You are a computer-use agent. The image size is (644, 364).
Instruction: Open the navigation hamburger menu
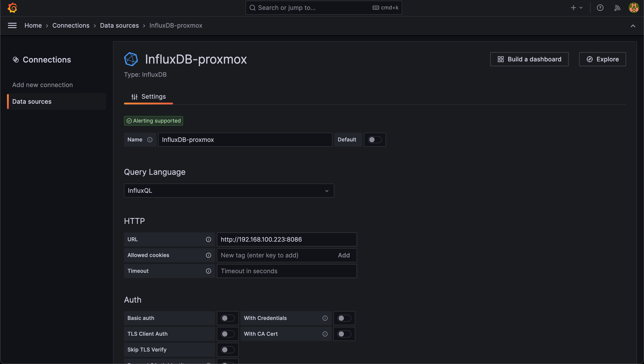[12, 25]
